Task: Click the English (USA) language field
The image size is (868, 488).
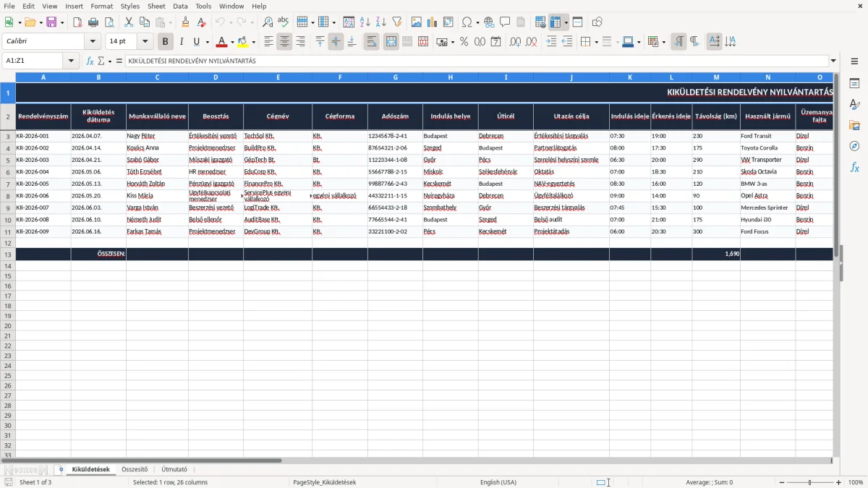Action: pos(498,482)
